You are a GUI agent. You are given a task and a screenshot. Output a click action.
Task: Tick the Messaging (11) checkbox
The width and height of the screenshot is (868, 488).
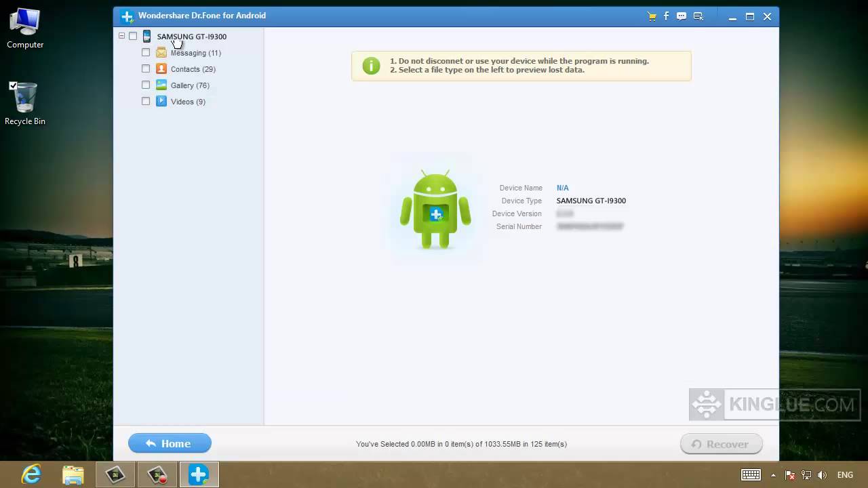146,52
